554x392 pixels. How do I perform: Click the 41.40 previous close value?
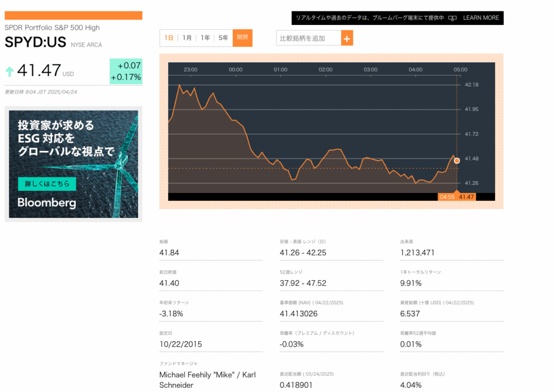point(169,283)
